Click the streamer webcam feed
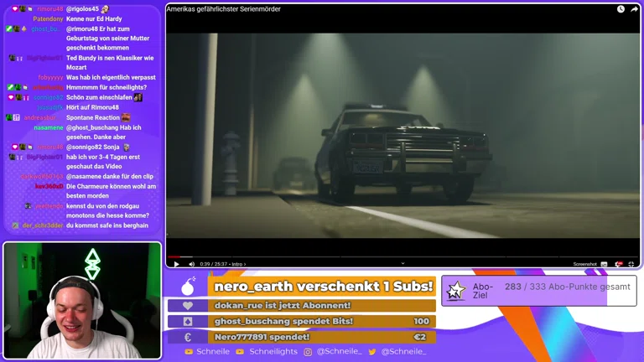644x362 pixels. coord(82,301)
